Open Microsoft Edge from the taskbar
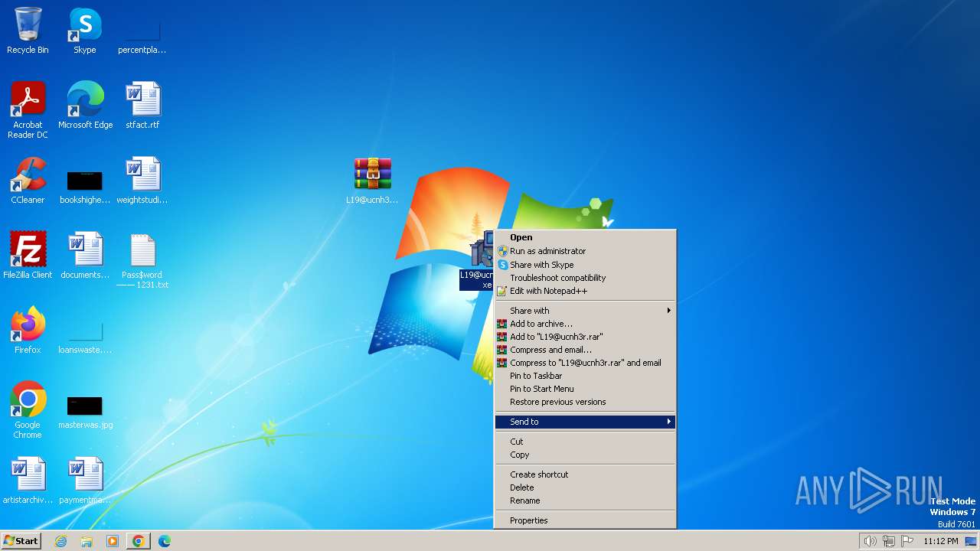This screenshot has height=551, width=980. pos(165,541)
